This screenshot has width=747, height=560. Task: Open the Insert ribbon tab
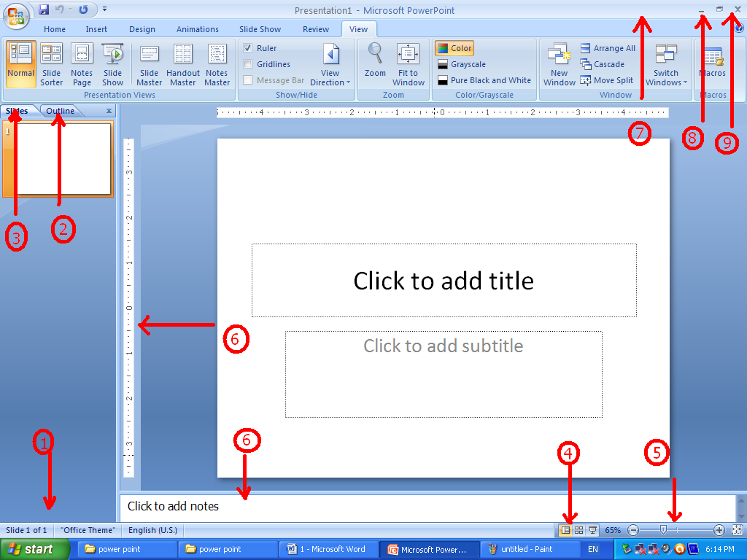tap(96, 29)
